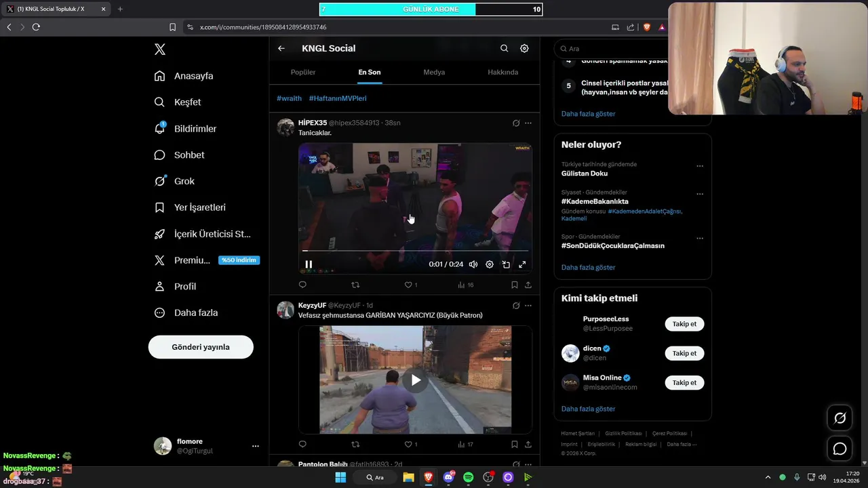Open Sohbet messages
Viewport: 868px width, 488px height.
(179, 155)
